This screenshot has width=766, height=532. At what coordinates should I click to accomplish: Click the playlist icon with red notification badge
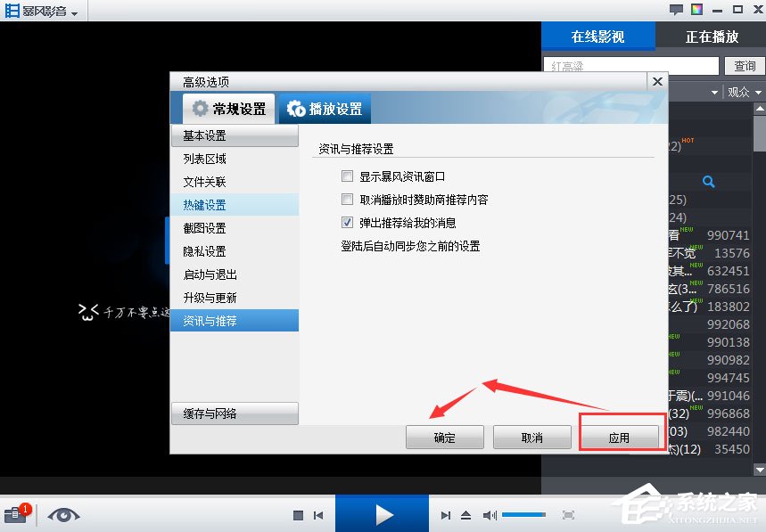(x=17, y=513)
